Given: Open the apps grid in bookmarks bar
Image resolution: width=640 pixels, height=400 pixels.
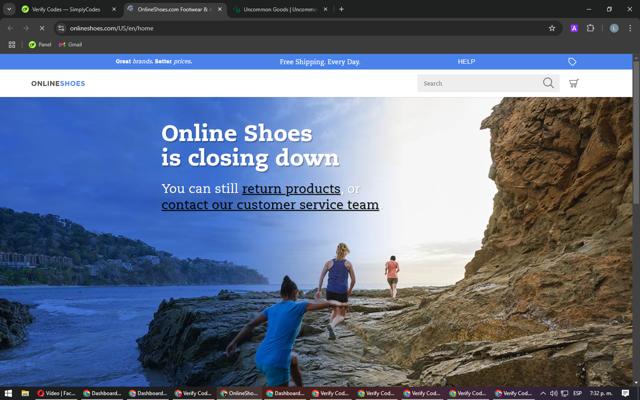Looking at the screenshot, I should point(12,44).
